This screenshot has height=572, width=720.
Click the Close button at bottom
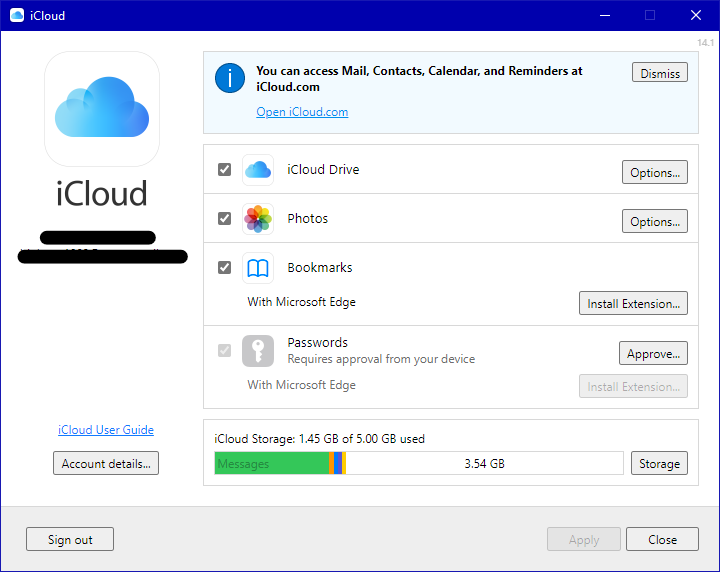(x=662, y=539)
